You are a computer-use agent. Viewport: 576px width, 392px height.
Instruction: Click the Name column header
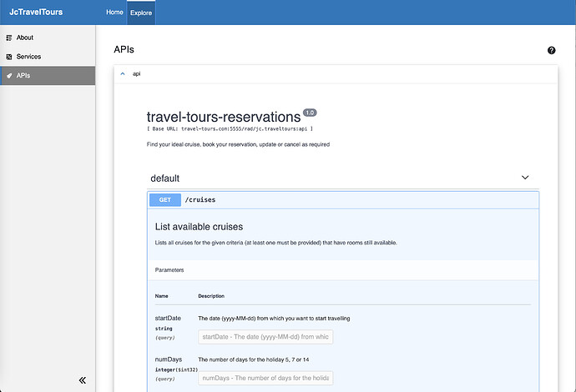click(162, 296)
